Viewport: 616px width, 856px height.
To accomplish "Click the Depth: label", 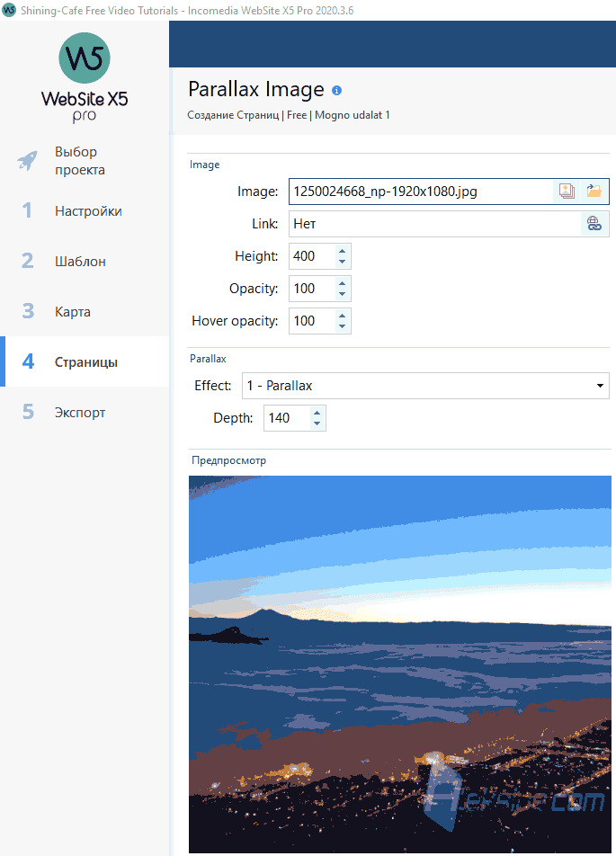I will [x=233, y=418].
